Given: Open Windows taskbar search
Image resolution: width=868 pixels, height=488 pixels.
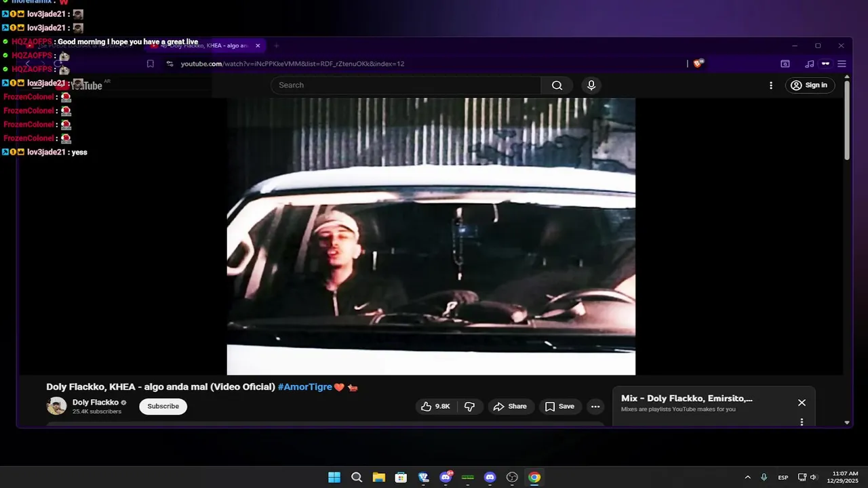Looking at the screenshot, I should pos(357,477).
